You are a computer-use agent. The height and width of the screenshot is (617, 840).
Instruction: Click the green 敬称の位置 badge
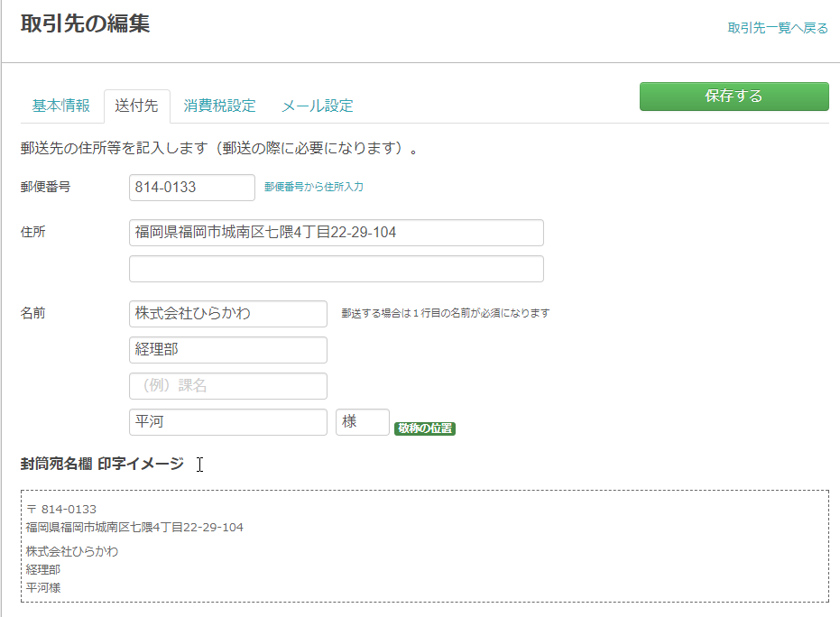[425, 428]
